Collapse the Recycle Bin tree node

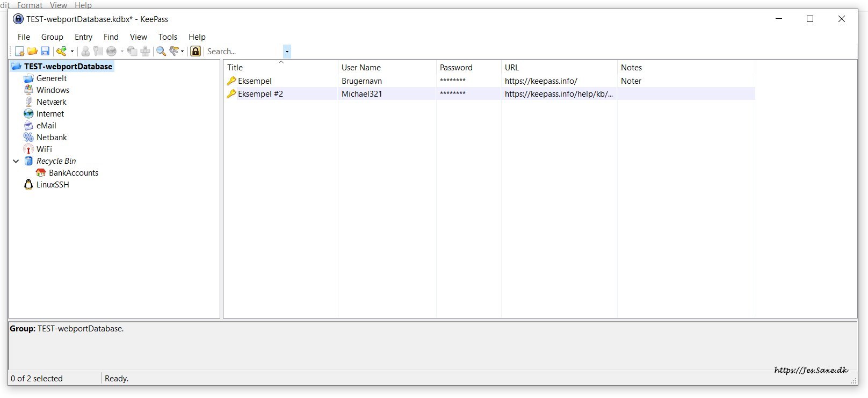coord(16,161)
